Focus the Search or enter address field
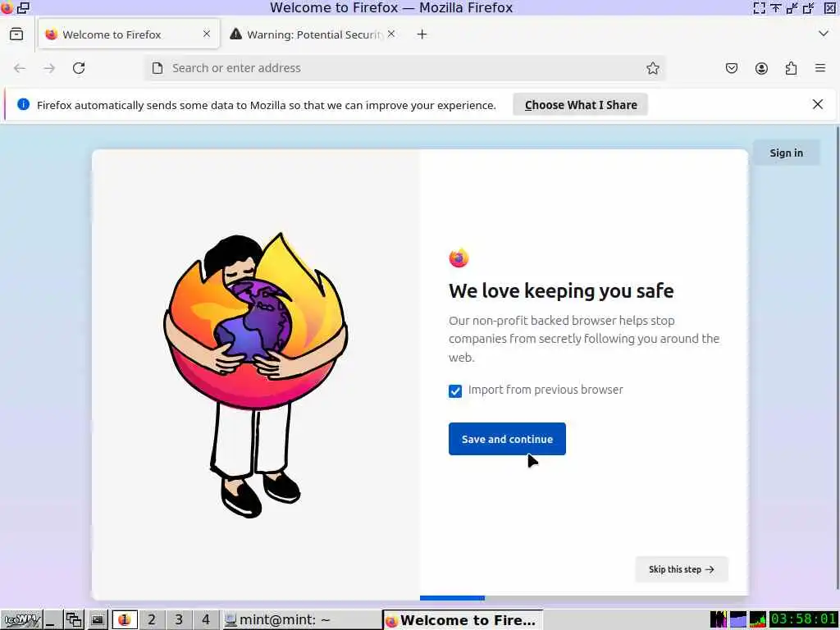Viewport: 840px width, 630px height. tap(404, 68)
